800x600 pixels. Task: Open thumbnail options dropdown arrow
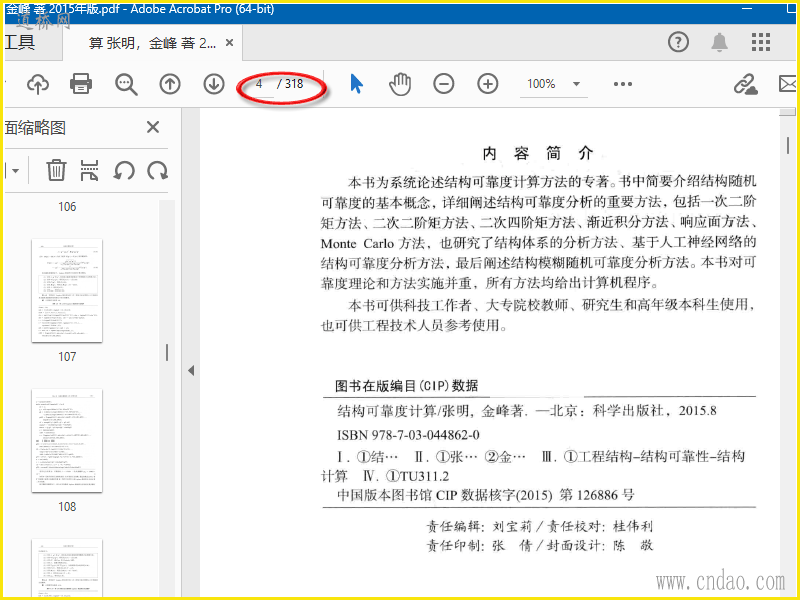[13, 170]
